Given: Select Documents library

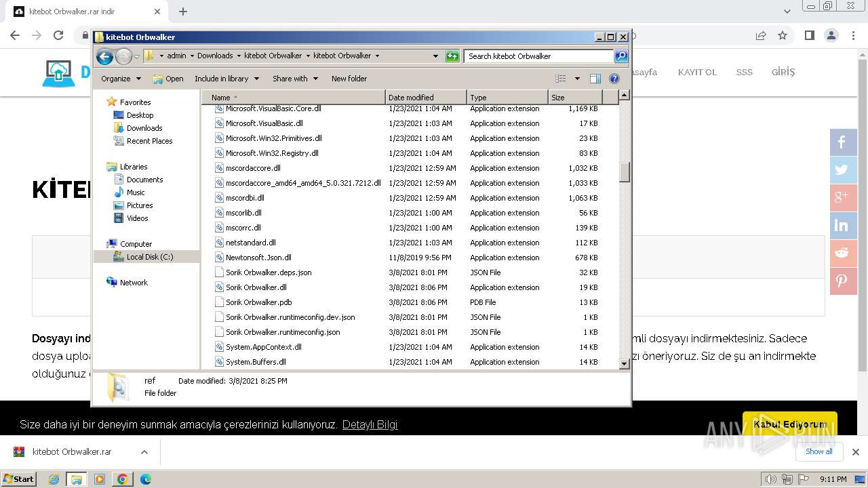Looking at the screenshot, I should point(144,180).
